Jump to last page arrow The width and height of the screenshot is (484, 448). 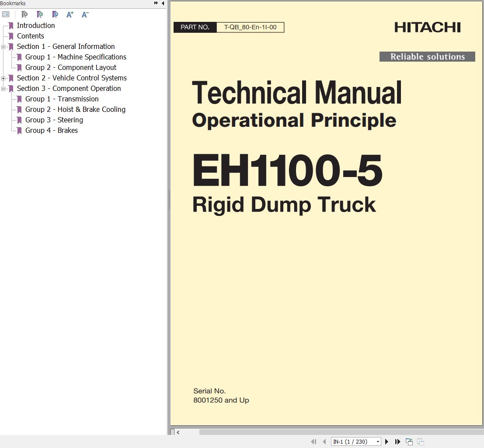pyautogui.click(x=397, y=442)
